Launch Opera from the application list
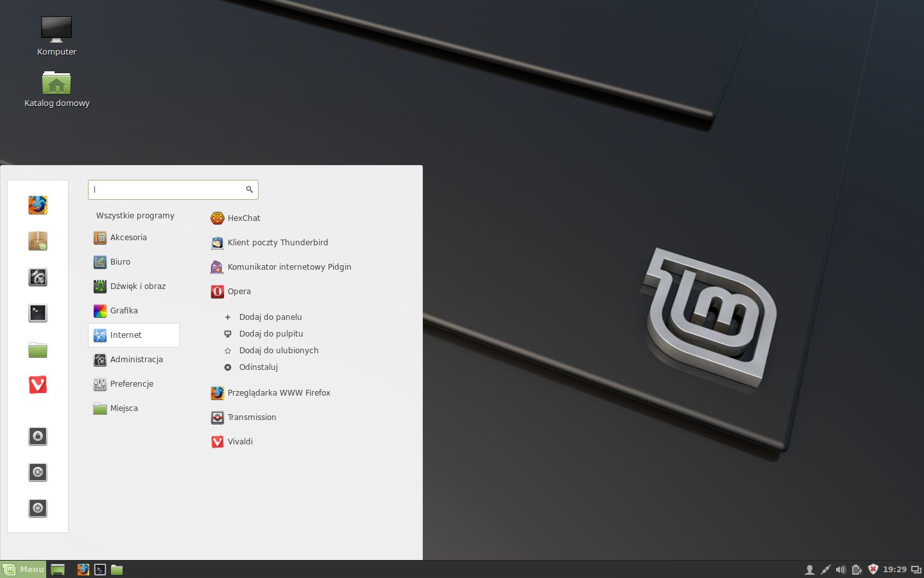 (231, 292)
